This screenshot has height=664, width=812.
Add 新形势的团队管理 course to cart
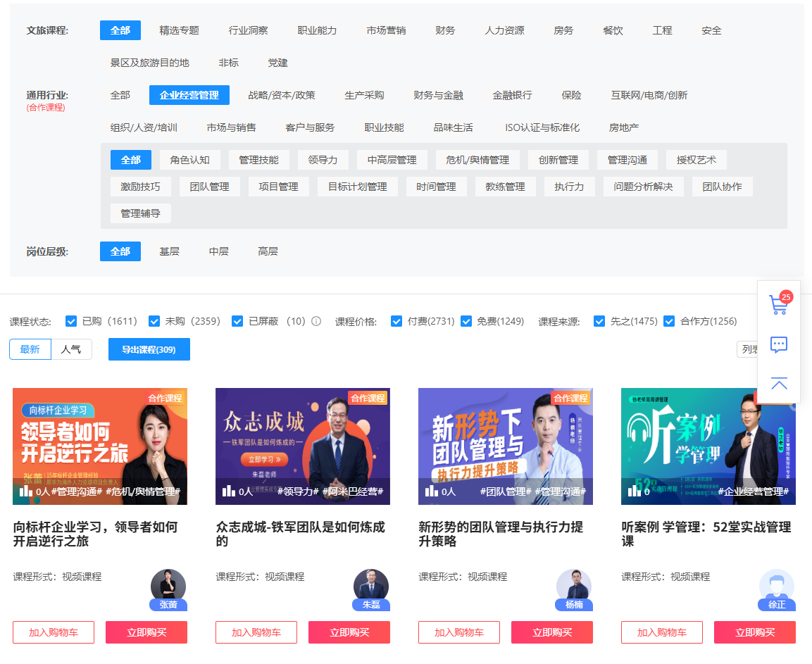[x=459, y=632]
